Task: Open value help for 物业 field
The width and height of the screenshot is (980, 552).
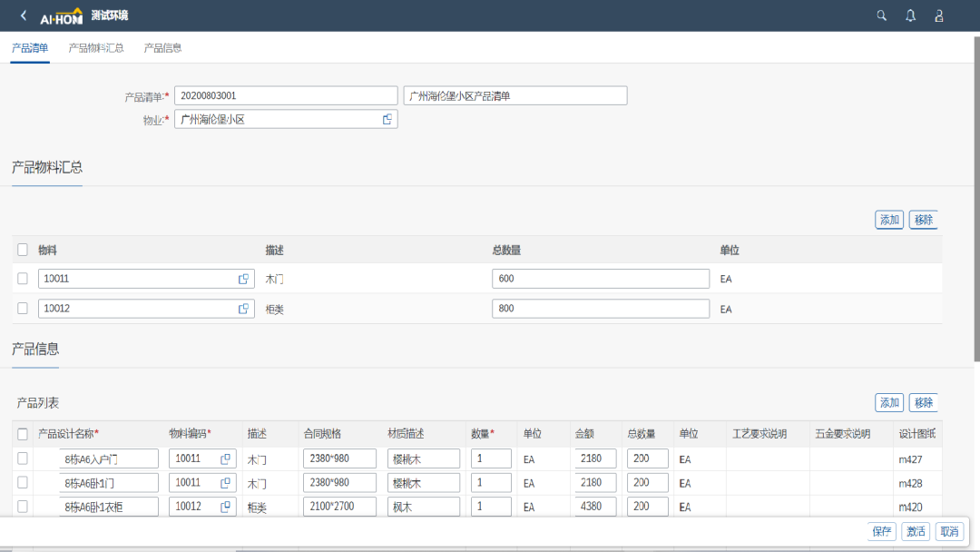Action: tap(387, 119)
